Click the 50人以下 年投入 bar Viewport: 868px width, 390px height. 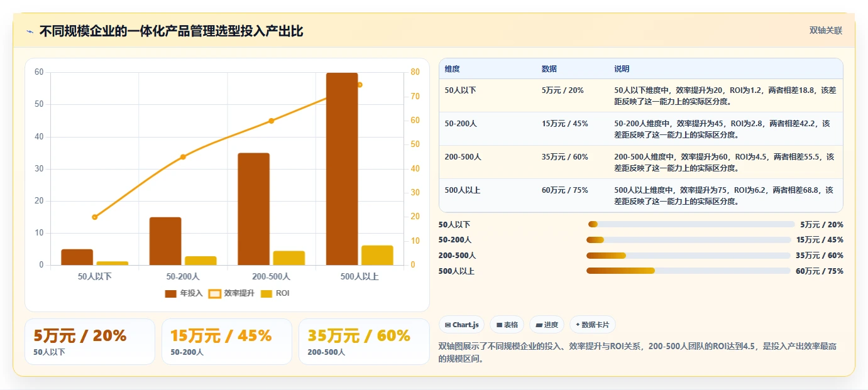[77, 257]
